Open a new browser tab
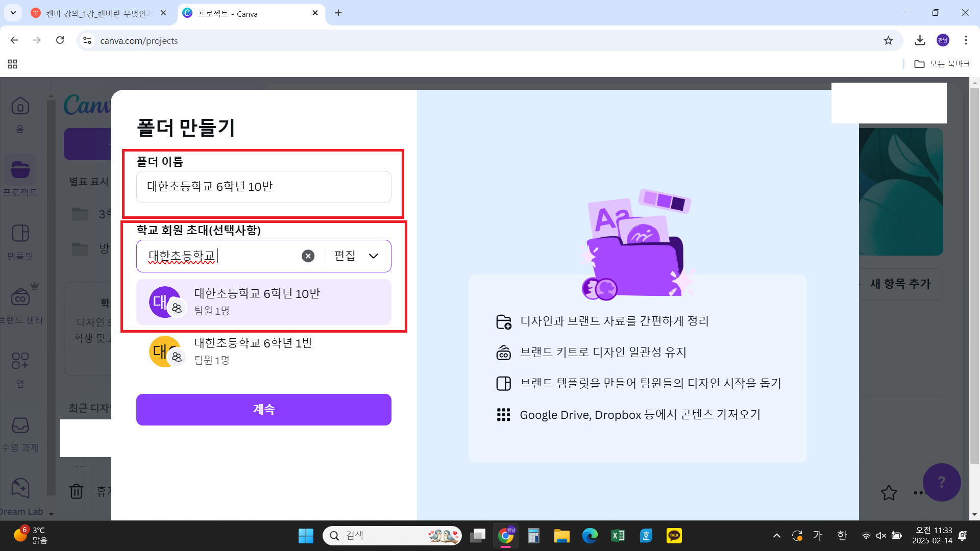The width and height of the screenshot is (980, 551). coord(338,13)
